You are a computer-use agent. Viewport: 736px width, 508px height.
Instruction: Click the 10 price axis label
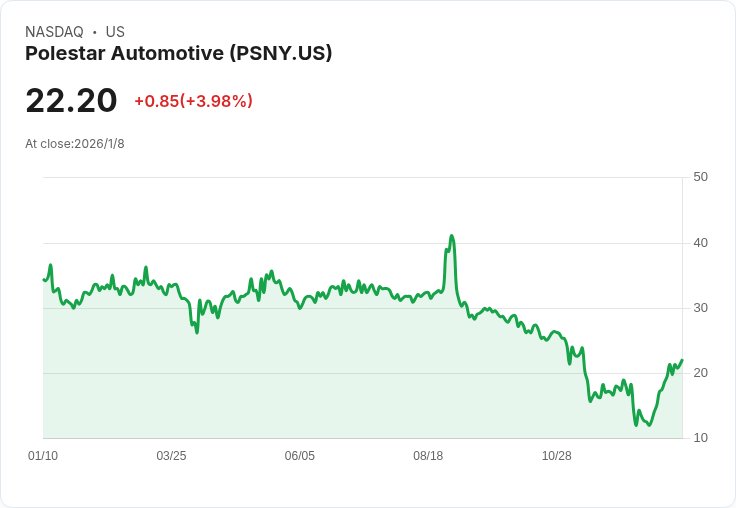[700, 438]
